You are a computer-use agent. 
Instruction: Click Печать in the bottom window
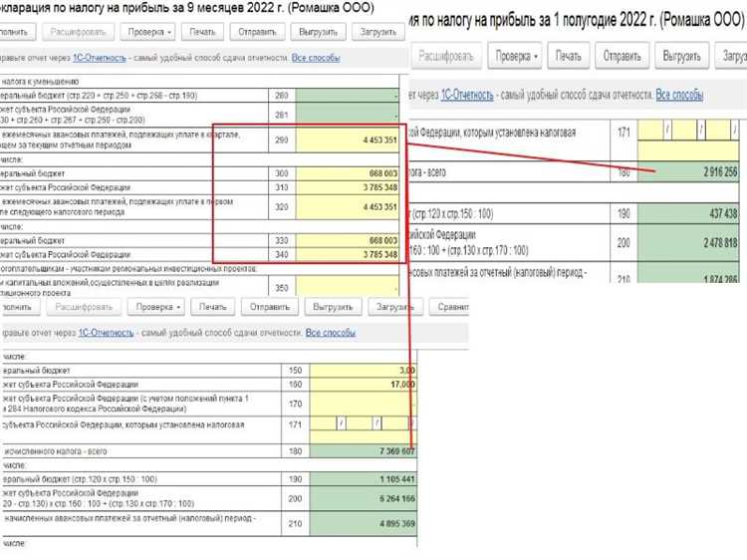[x=212, y=307]
